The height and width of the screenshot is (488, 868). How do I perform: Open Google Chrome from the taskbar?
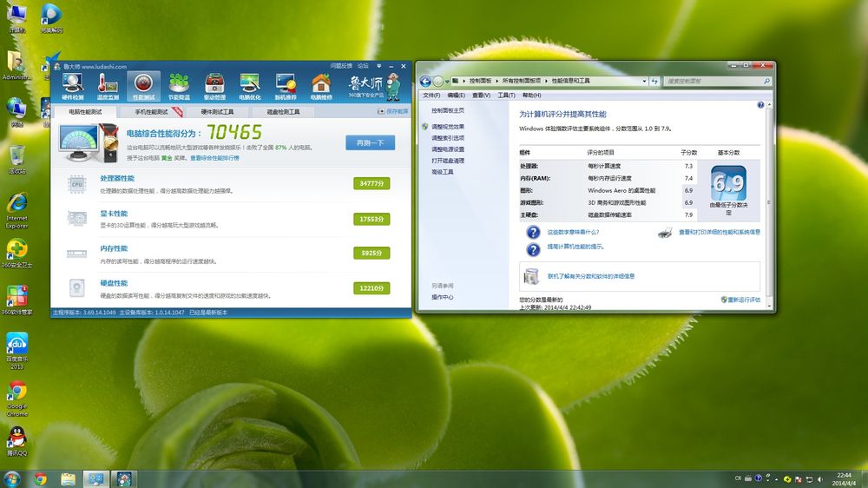point(40,479)
